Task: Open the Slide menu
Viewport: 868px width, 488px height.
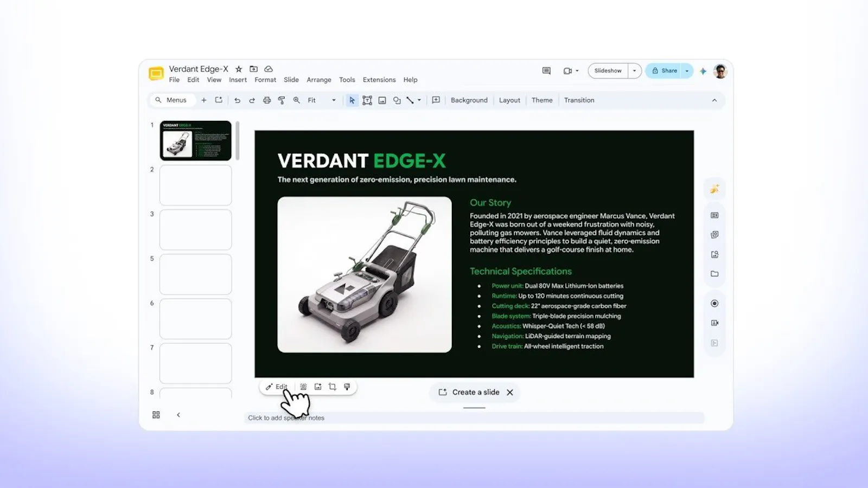Action: [x=291, y=80]
